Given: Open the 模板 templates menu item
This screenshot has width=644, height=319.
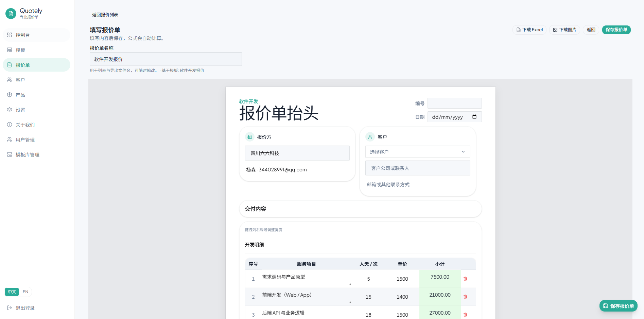Looking at the screenshot, I should 36,50.
